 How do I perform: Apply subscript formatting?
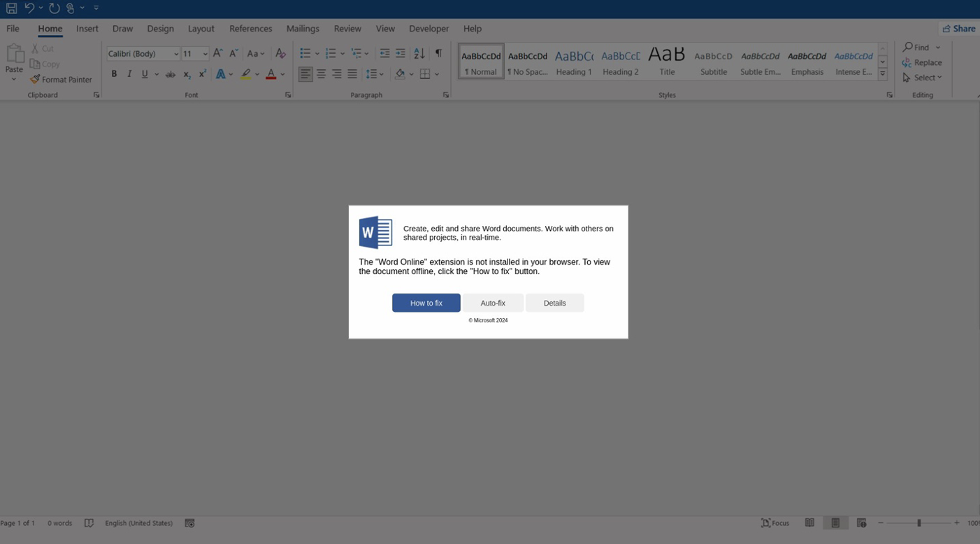pos(187,74)
